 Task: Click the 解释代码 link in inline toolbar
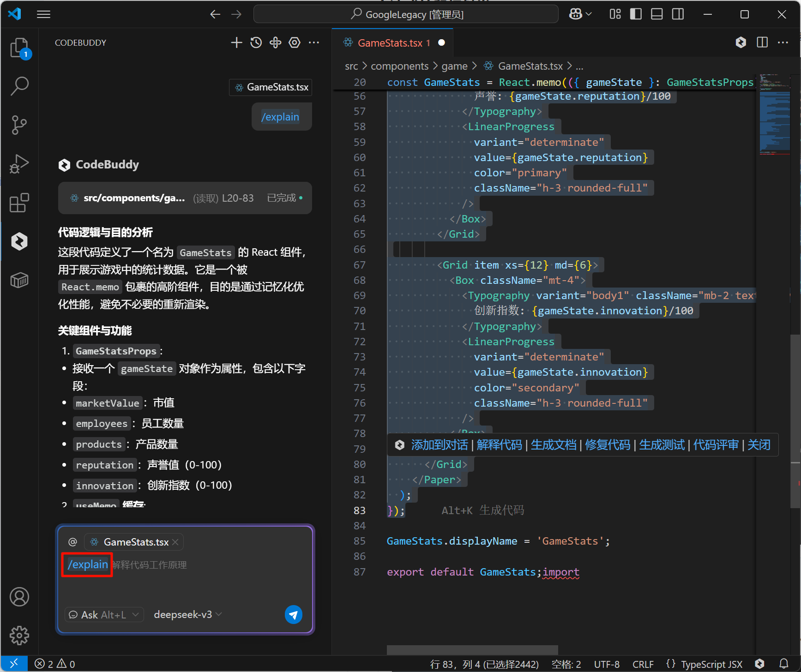(x=499, y=445)
